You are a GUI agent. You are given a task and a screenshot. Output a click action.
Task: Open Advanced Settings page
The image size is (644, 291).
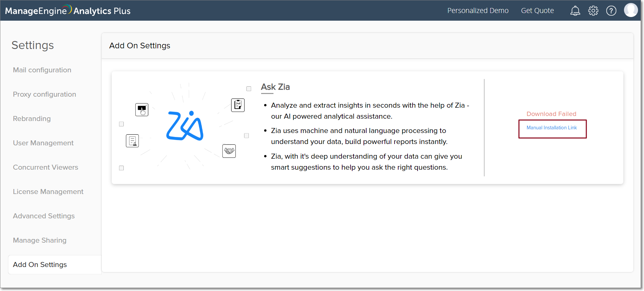(x=44, y=216)
